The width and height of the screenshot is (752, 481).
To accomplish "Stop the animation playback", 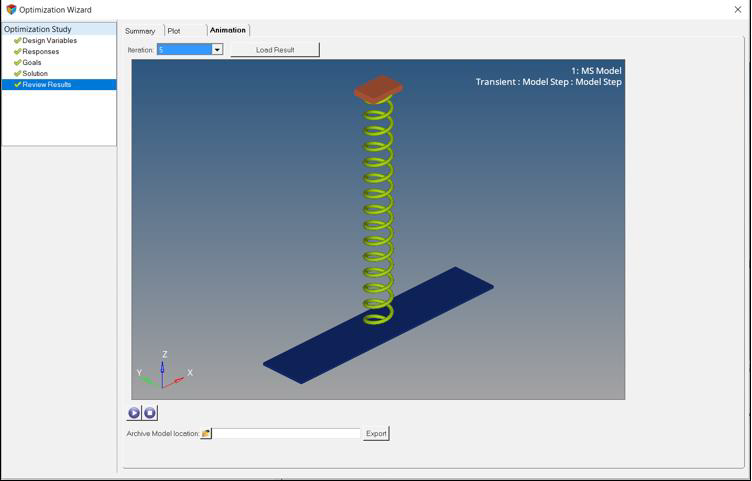I will [150, 413].
